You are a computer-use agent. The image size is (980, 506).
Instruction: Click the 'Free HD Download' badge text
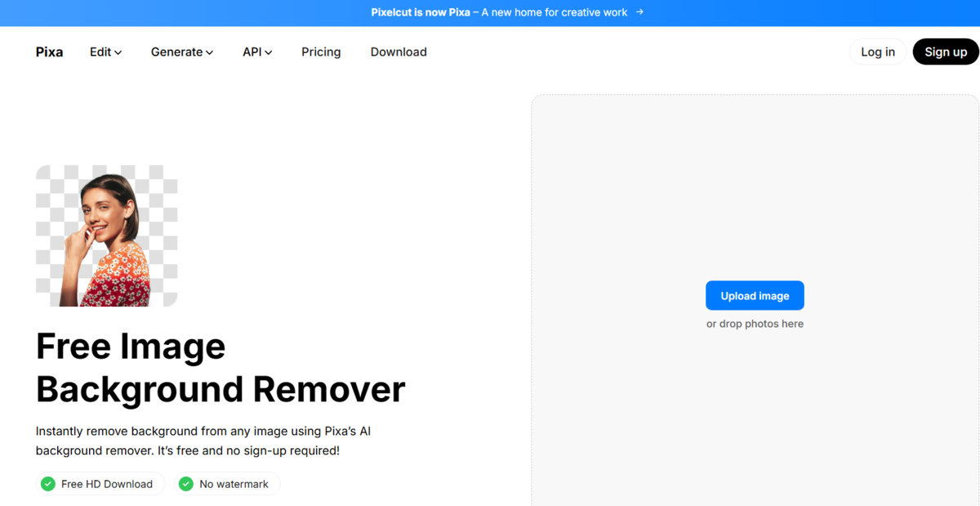click(107, 484)
